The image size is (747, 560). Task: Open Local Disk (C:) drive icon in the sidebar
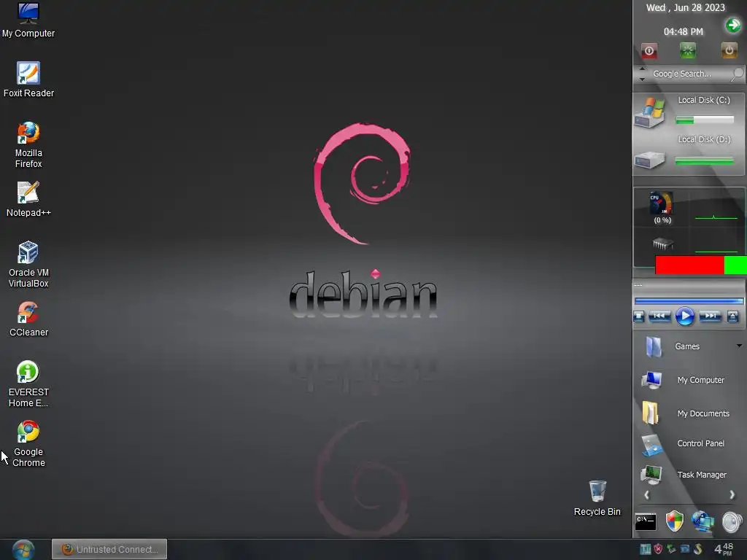pyautogui.click(x=649, y=112)
